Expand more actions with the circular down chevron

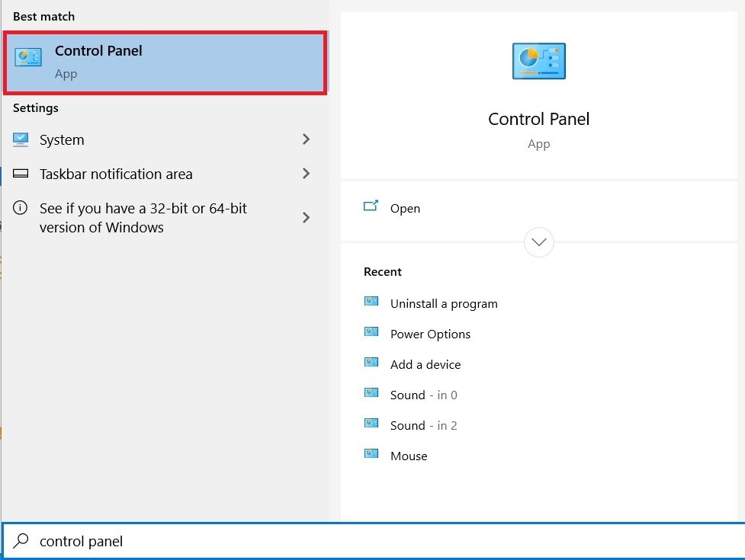539,242
